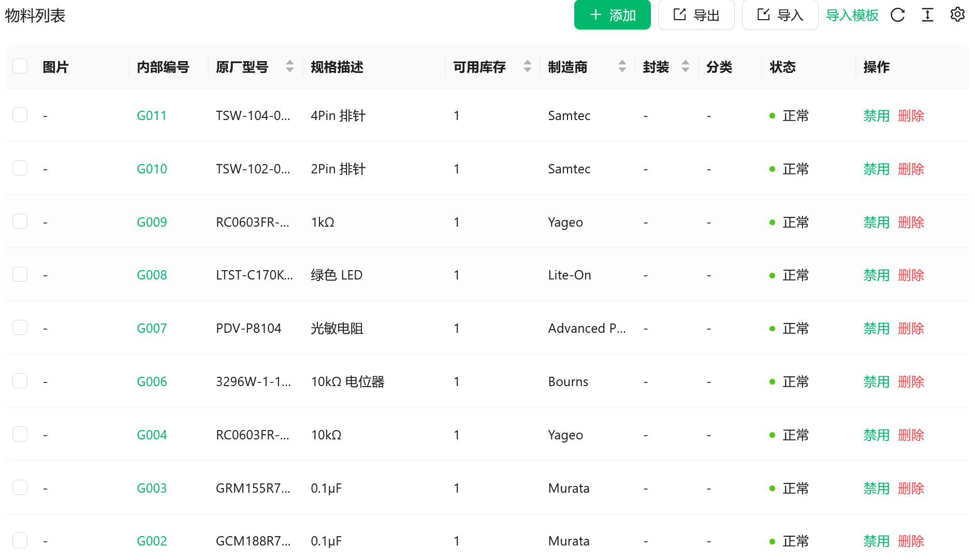Sort by 原厂型号 column arrows
This screenshot has width=975, height=560.
point(290,66)
